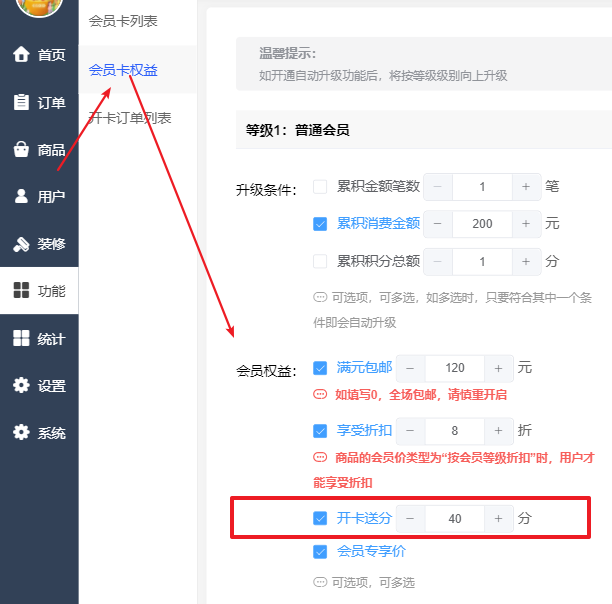The height and width of the screenshot is (604, 612).
Task: Click the 享受折扣 input showing 8
Action: click(x=455, y=431)
